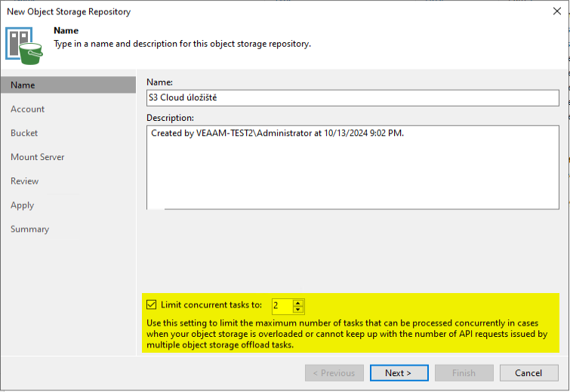
Task: Jump to the Apply step
Action: click(x=22, y=205)
